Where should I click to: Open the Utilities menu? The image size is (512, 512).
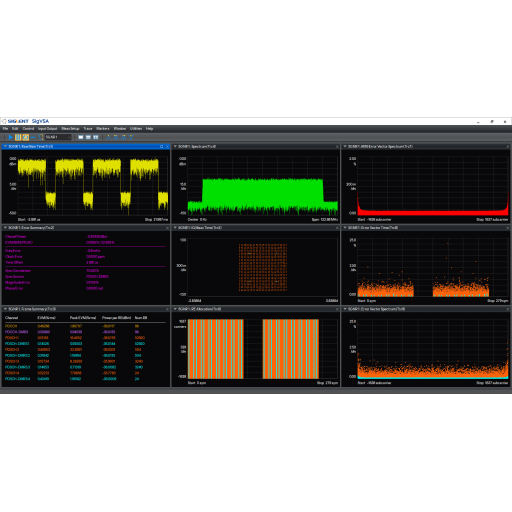coord(136,129)
